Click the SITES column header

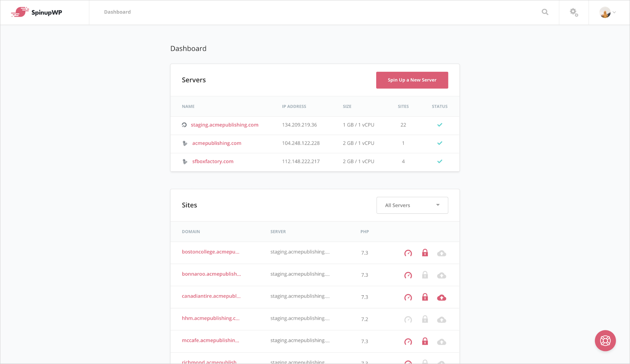[403, 107]
